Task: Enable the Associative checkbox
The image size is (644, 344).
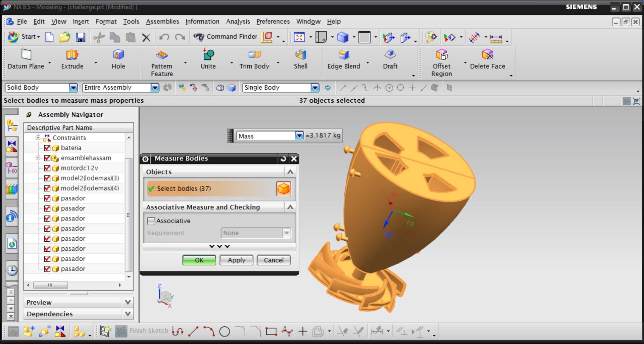Action: click(x=151, y=221)
